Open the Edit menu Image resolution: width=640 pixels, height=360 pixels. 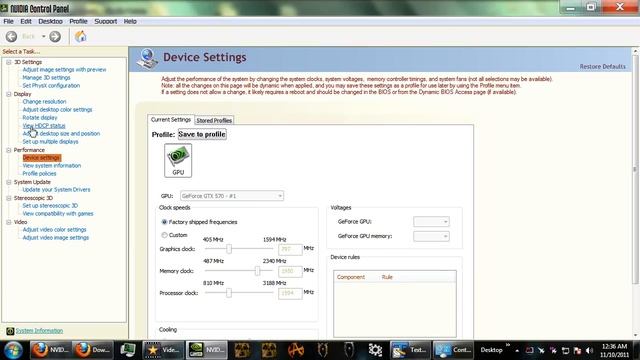click(x=26, y=21)
